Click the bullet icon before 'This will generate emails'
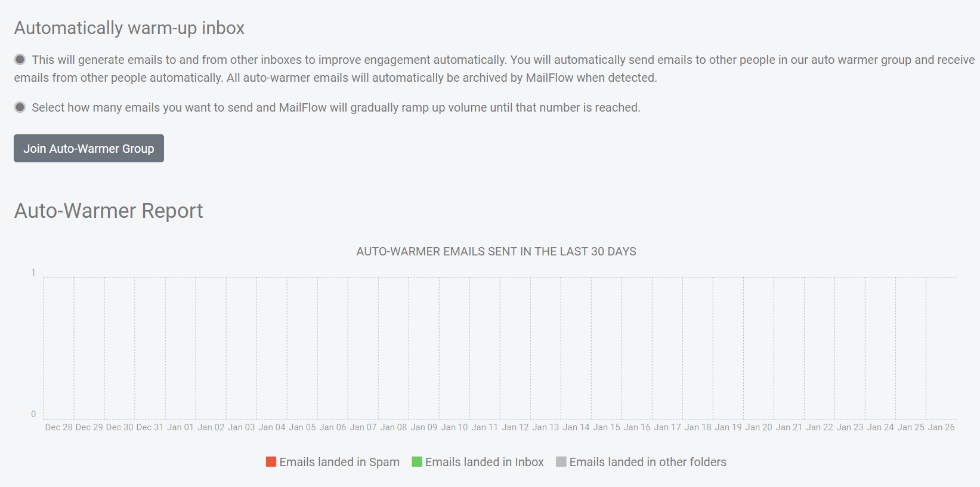Viewport: 980px width, 487px height. (x=20, y=59)
